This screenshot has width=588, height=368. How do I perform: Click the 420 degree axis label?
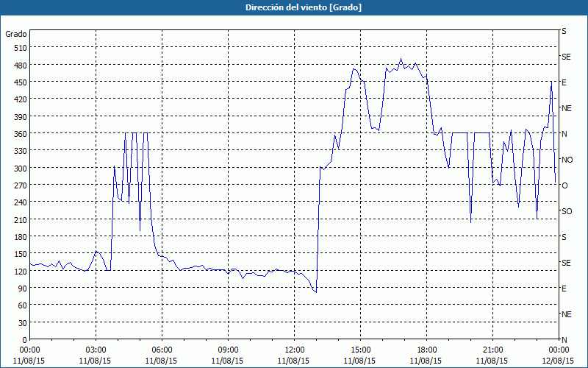21,99
